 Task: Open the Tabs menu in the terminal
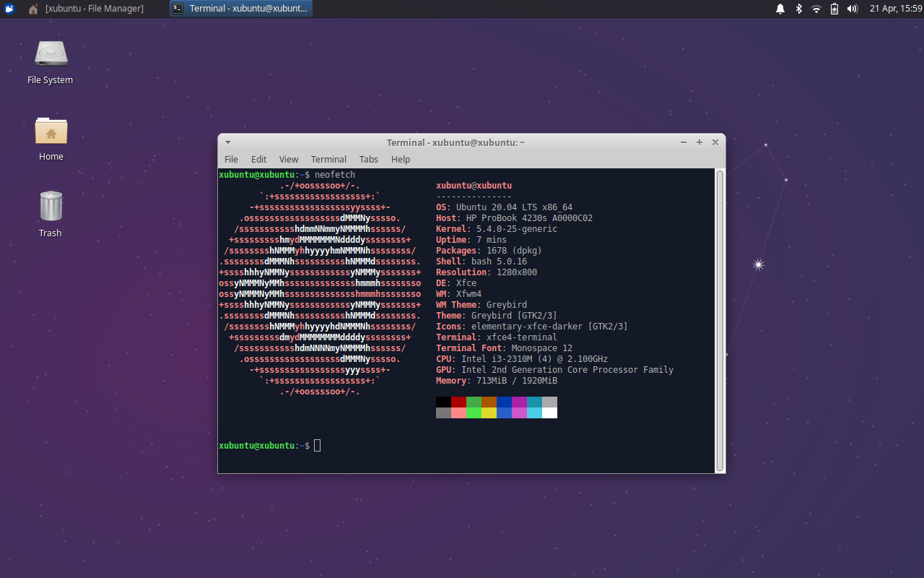[x=368, y=159]
